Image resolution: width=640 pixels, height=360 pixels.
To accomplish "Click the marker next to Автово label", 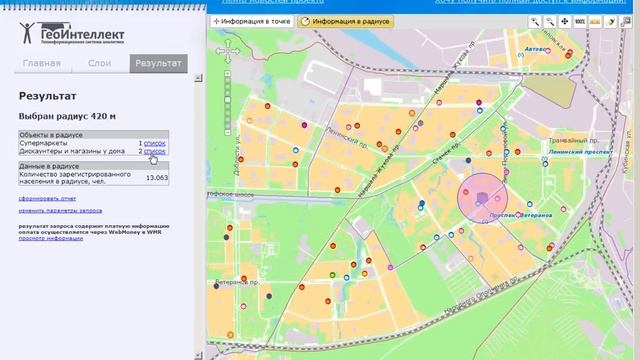I will (x=548, y=51).
